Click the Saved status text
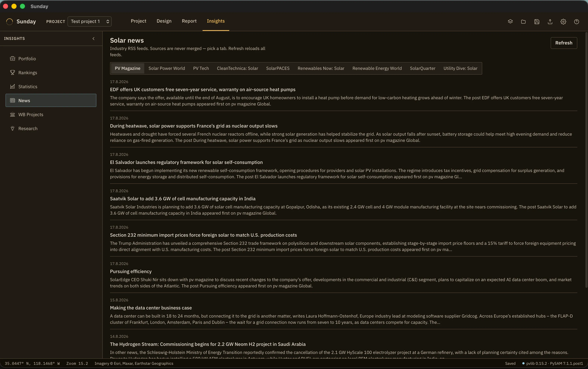The image size is (588, 369). [x=510, y=363]
